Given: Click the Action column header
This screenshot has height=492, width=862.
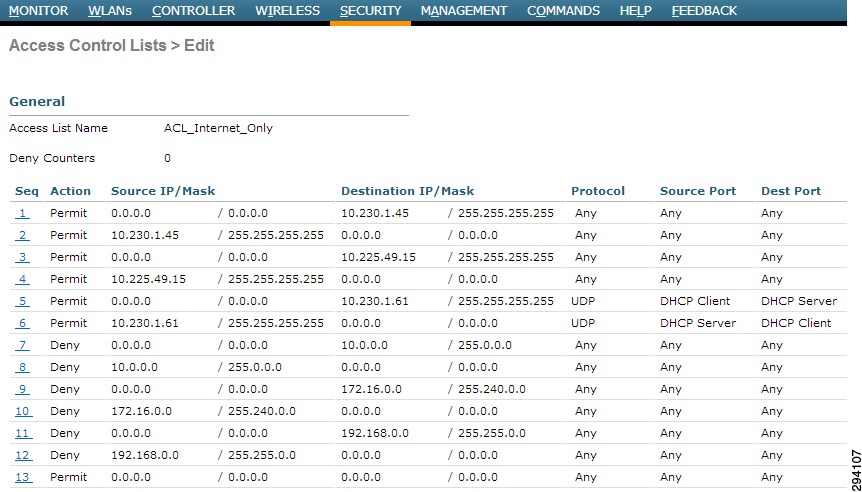Looking at the screenshot, I should (x=70, y=191).
